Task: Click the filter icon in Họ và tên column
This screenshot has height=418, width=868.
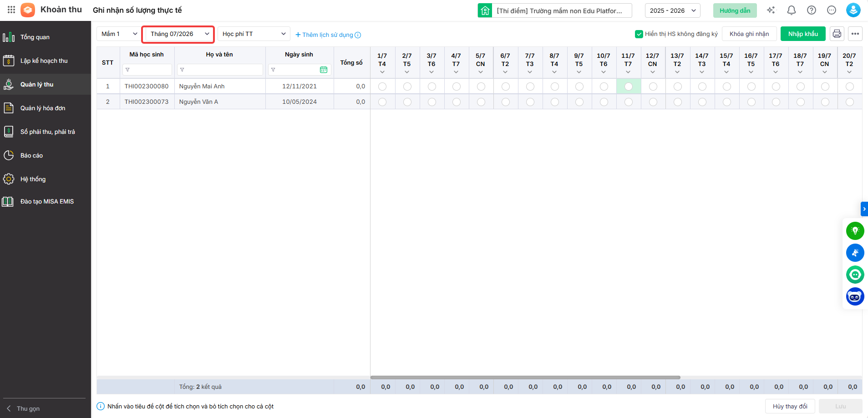Action: pyautogui.click(x=182, y=70)
